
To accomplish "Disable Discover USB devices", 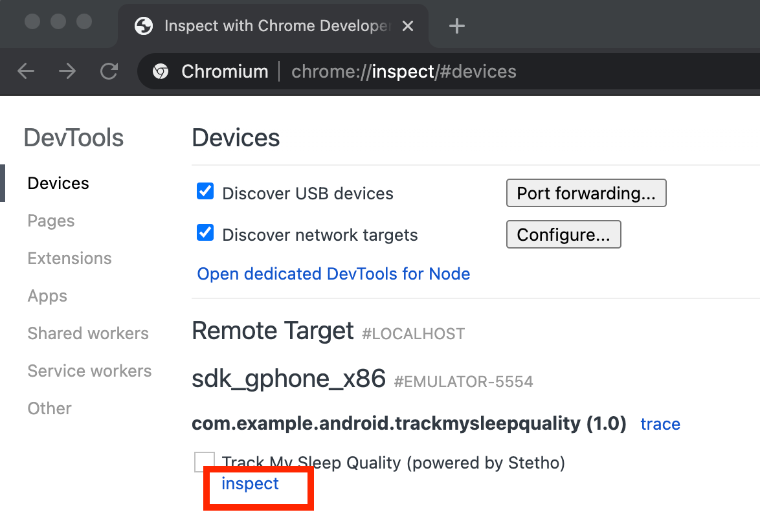I will tap(205, 191).
